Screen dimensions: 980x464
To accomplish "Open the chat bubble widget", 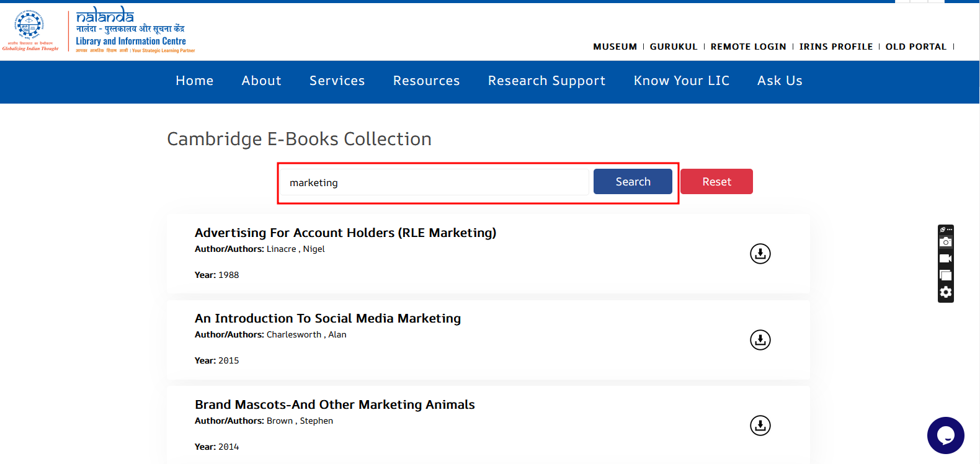I will pos(945,435).
